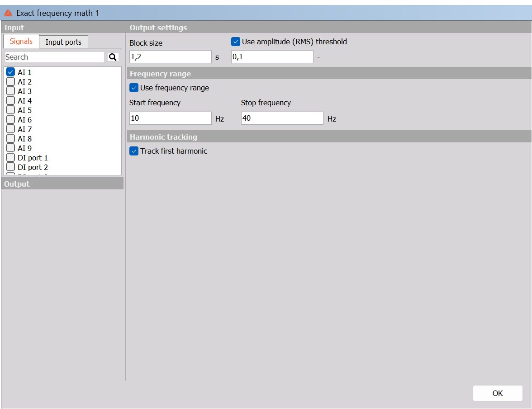Enable the AI 3 signal checkbox
Image resolution: width=532 pixels, height=409 pixels.
10,91
